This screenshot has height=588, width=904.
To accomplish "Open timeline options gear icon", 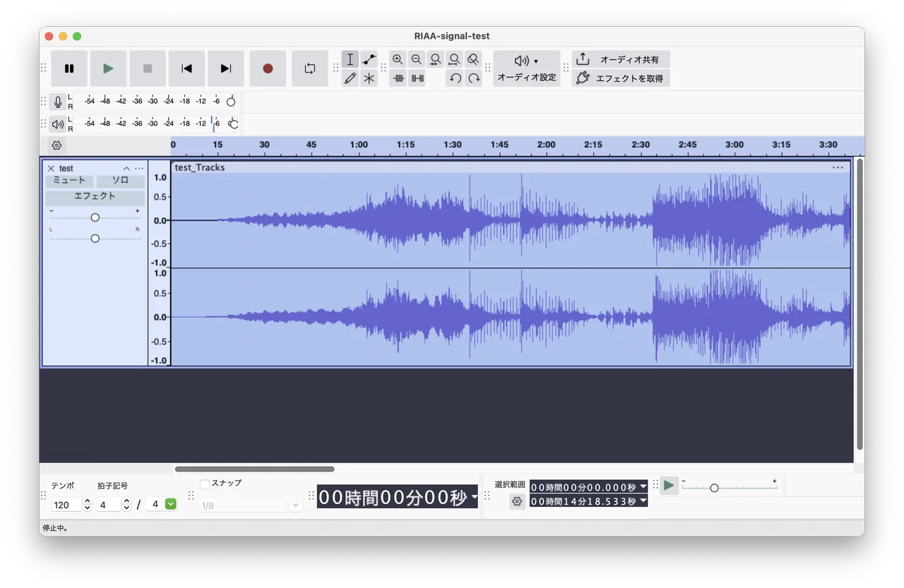I will tap(57, 145).
